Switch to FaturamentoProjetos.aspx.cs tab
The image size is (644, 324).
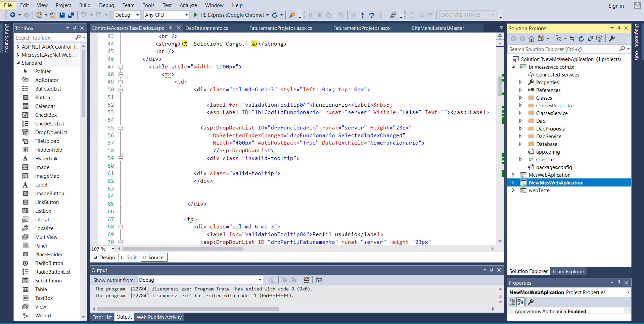point(281,28)
